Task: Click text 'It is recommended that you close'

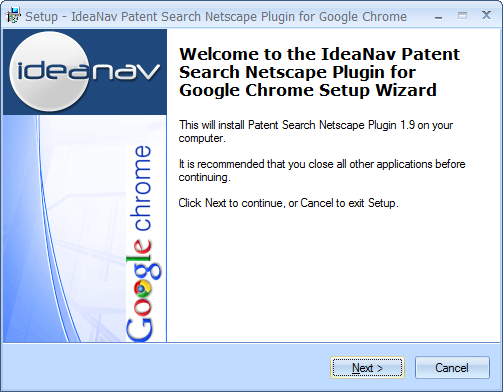Action: (256, 164)
